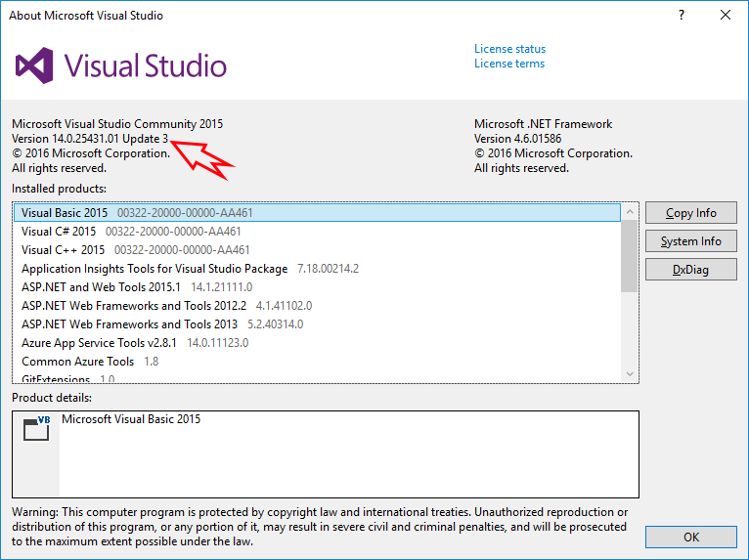Click the Visual Studio logo icon
This screenshot has height=560, width=749.
(x=33, y=65)
